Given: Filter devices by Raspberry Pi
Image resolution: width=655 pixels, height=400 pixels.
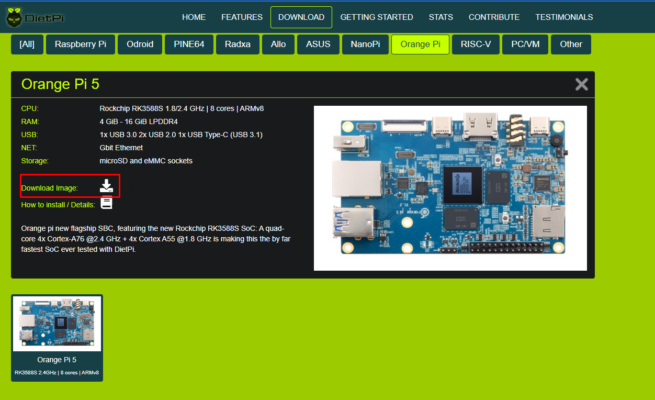Looking at the screenshot, I should coord(80,44).
